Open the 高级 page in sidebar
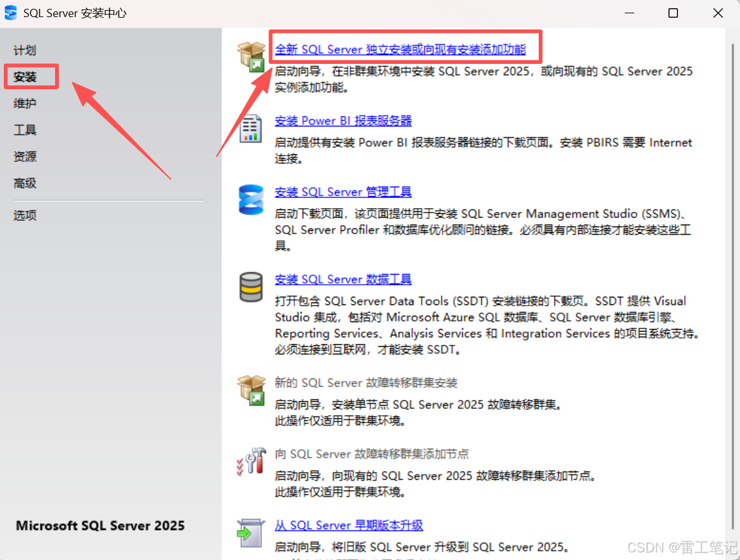The image size is (740, 560). coord(25,183)
